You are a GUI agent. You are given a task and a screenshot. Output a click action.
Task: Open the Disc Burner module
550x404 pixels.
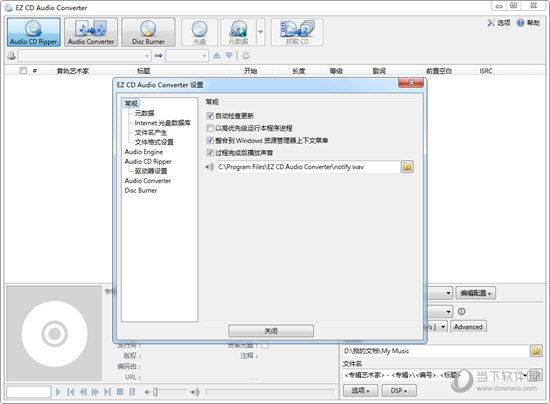(x=148, y=32)
